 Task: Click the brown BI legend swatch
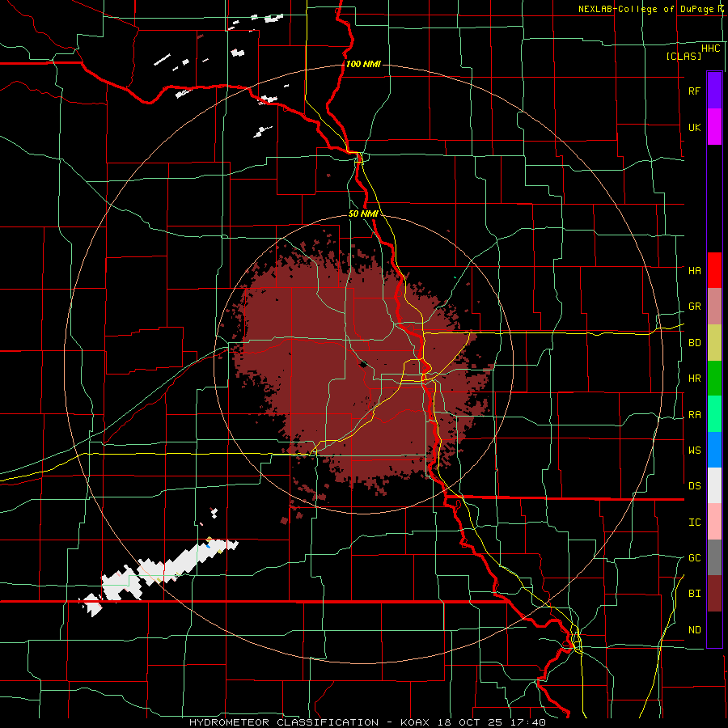[714, 594]
